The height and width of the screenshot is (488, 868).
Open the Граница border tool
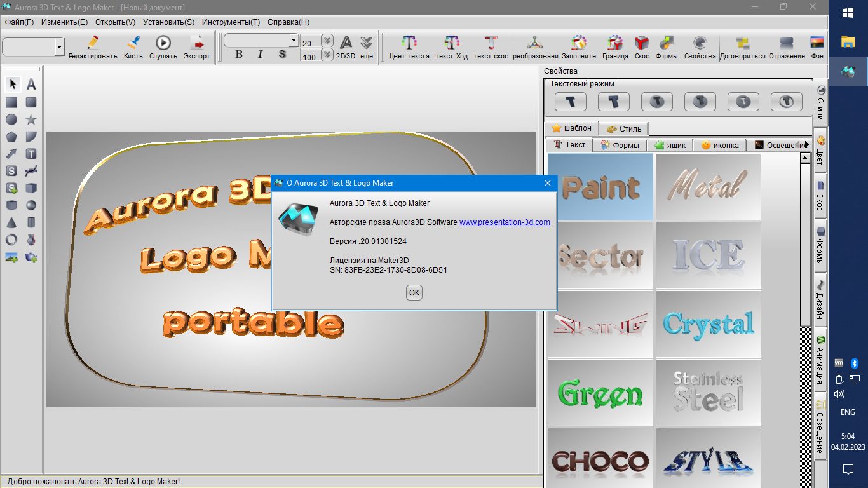point(615,48)
